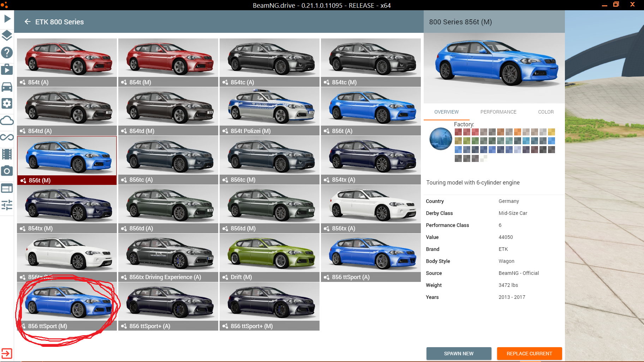
Task: Pick the yellow swatch ending the first factory row
Action: point(551,132)
